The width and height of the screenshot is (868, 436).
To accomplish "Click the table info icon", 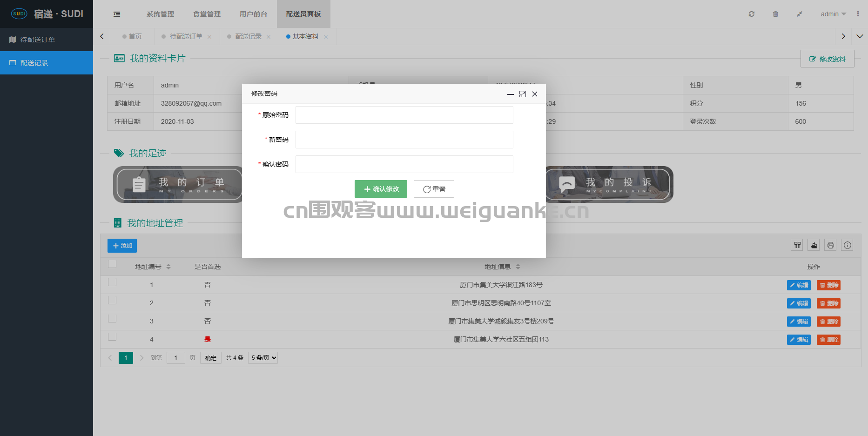I will point(848,245).
